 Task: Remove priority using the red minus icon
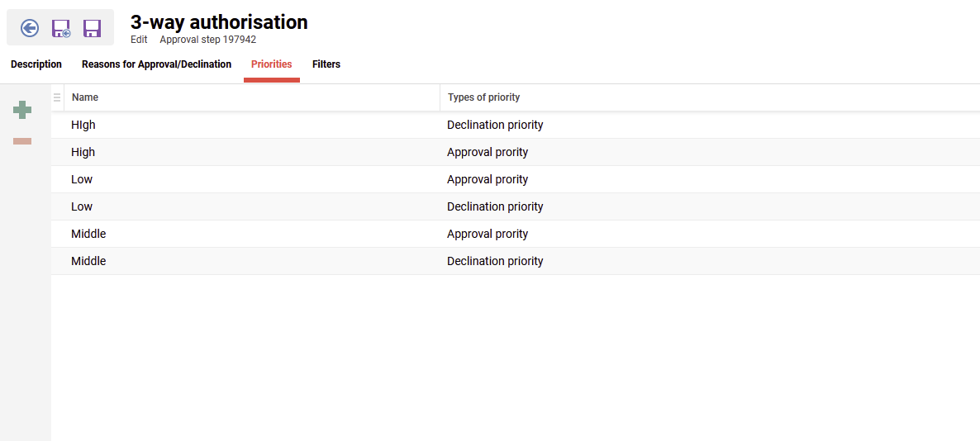click(x=22, y=141)
